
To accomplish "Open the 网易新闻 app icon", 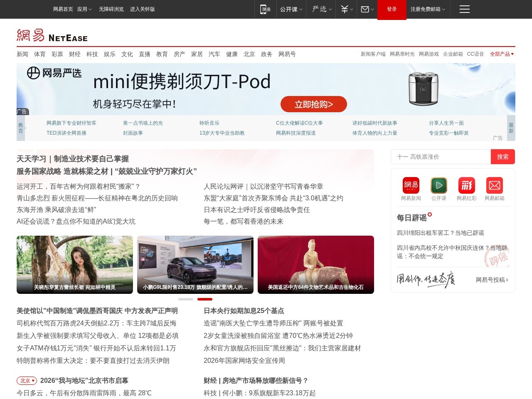I will click(x=411, y=185).
